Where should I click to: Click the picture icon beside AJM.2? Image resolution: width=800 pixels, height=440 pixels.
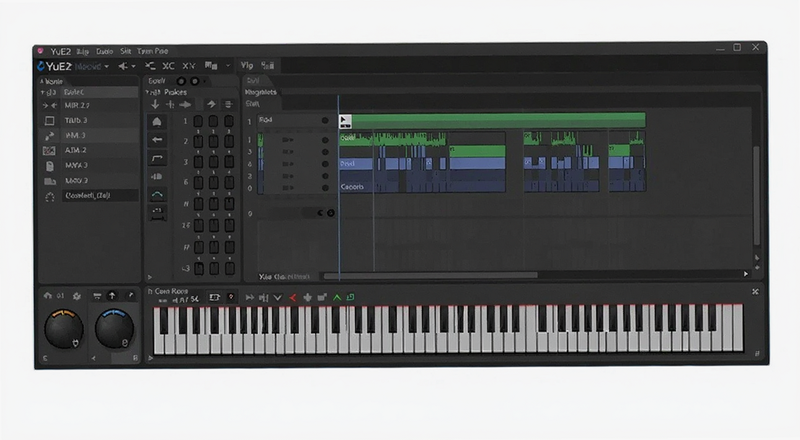point(49,151)
